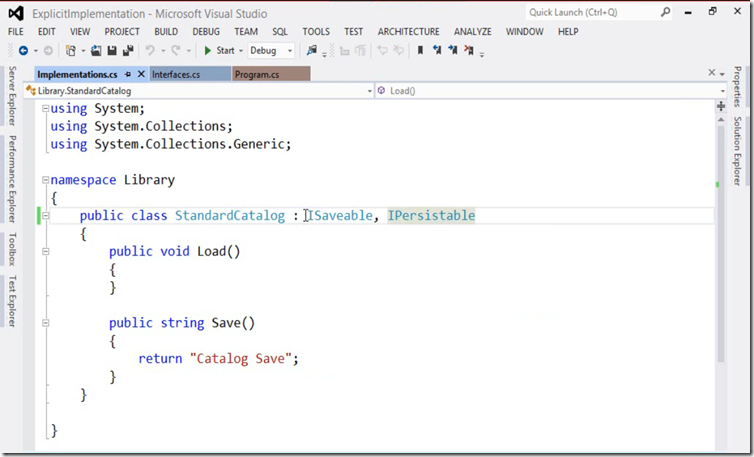
Task: Pin the Implementations.cs tab
Action: [x=127, y=74]
